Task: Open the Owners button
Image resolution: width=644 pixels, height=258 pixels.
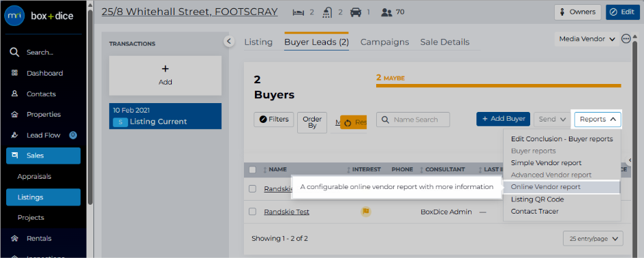Action: [577, 12]
